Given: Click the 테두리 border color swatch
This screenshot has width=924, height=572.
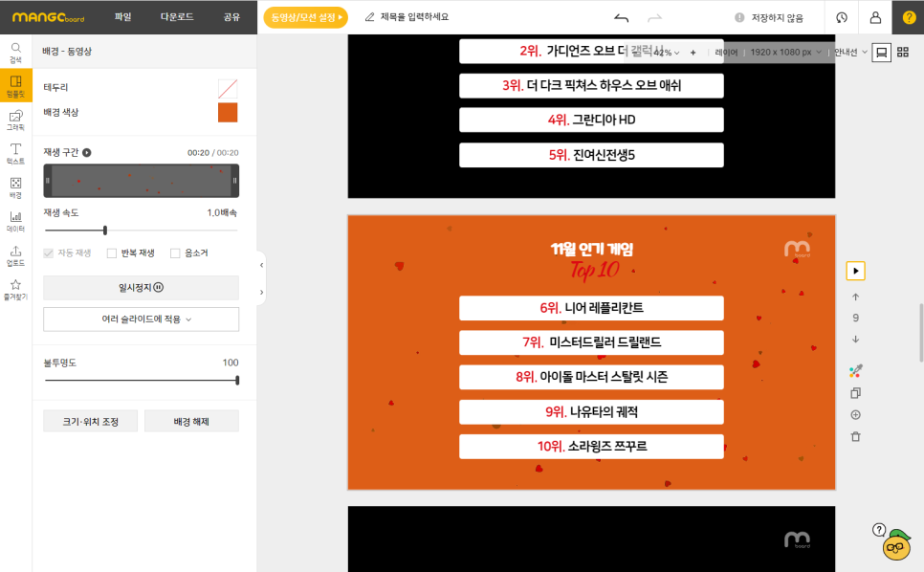Looking at the screenshot, I should pos(228,88).
